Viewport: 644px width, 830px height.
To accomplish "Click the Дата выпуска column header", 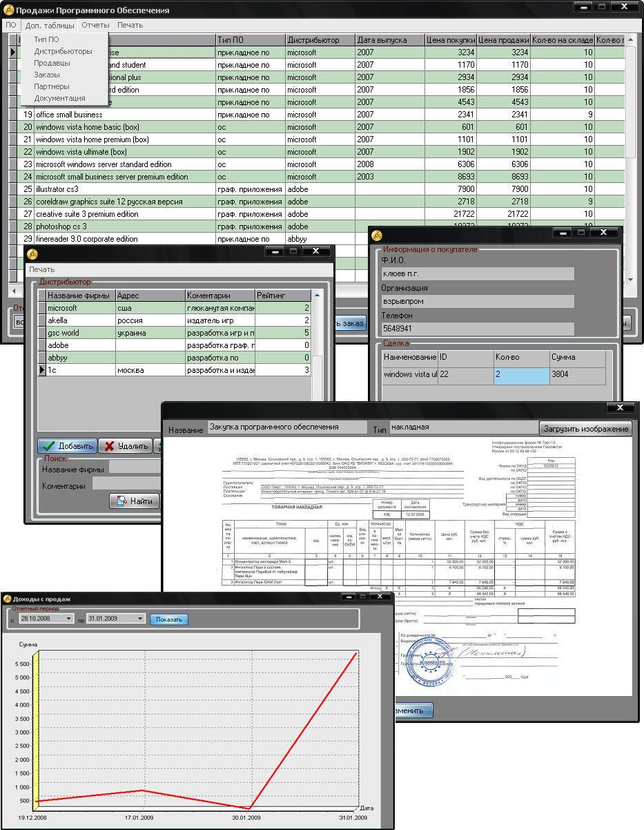I will pos(389,40).
